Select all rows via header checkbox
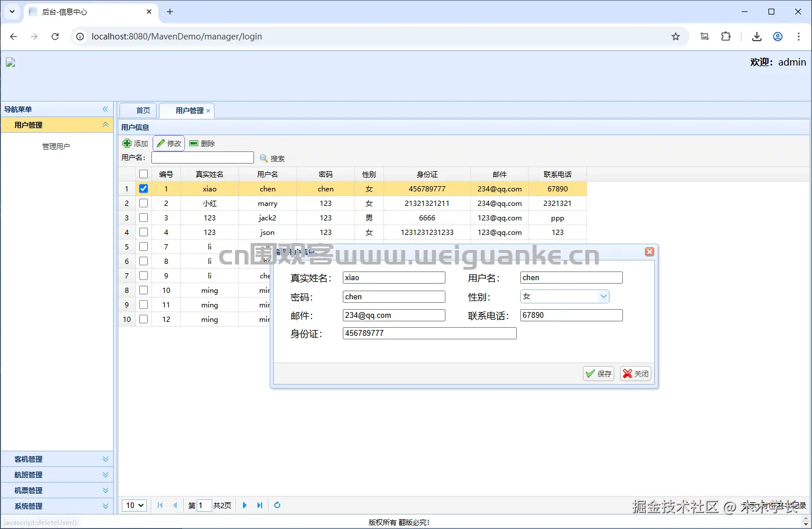 [x=143, y=173]
